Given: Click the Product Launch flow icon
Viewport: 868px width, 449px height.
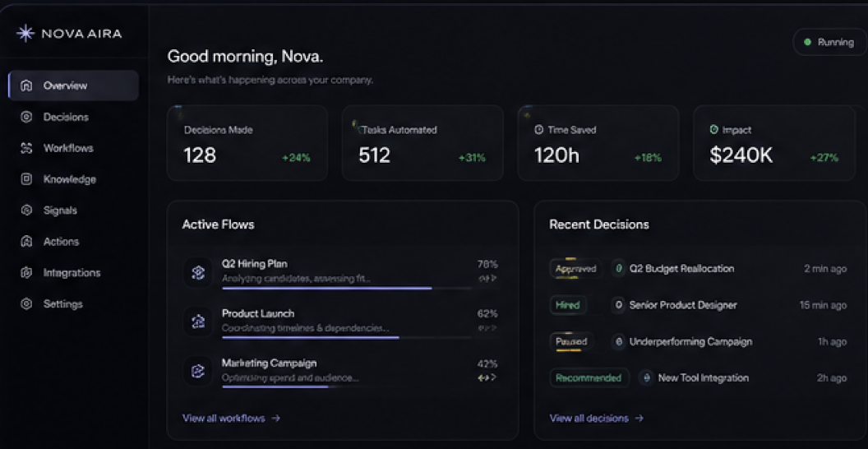Looking at the screenshot, I should (197, 322).
